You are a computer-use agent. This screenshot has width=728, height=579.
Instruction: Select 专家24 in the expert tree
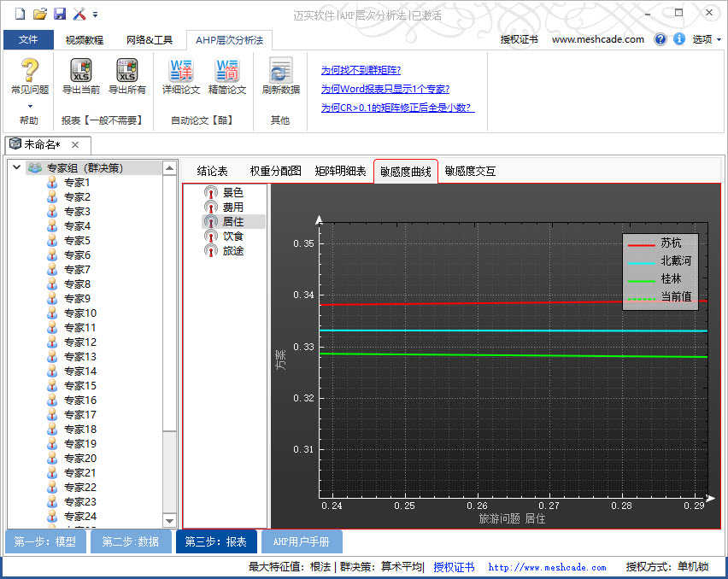[79, 516]
